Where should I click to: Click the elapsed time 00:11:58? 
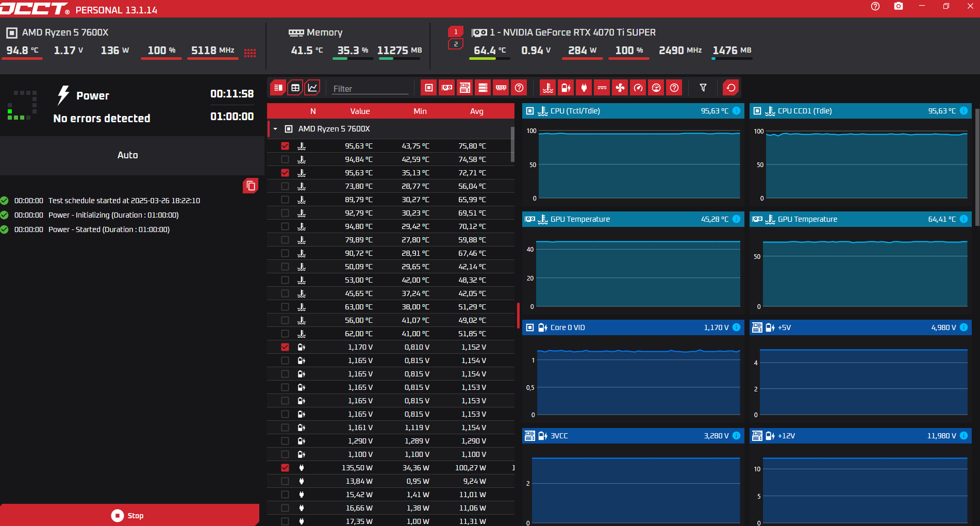pos(232,94)
